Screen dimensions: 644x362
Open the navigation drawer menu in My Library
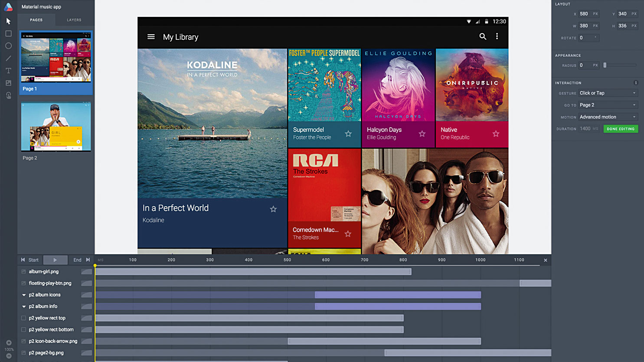point(151,36)
